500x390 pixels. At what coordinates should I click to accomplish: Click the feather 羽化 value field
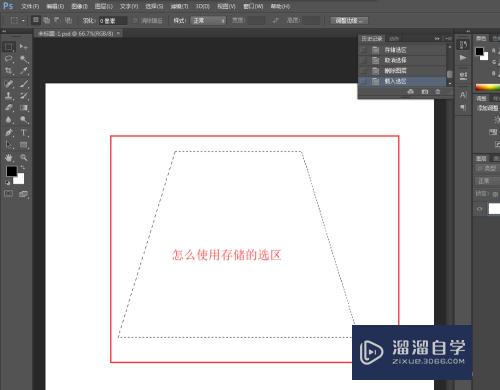point(113,21)
